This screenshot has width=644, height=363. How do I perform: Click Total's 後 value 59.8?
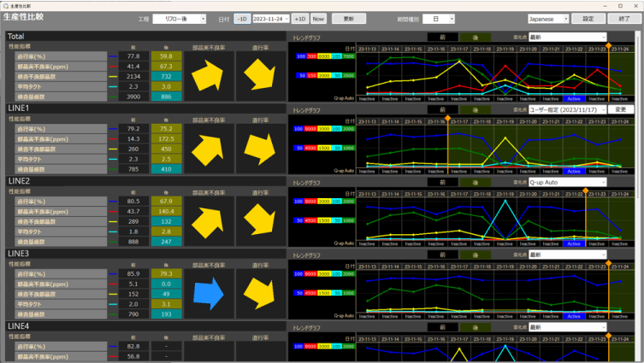point(166,56)
